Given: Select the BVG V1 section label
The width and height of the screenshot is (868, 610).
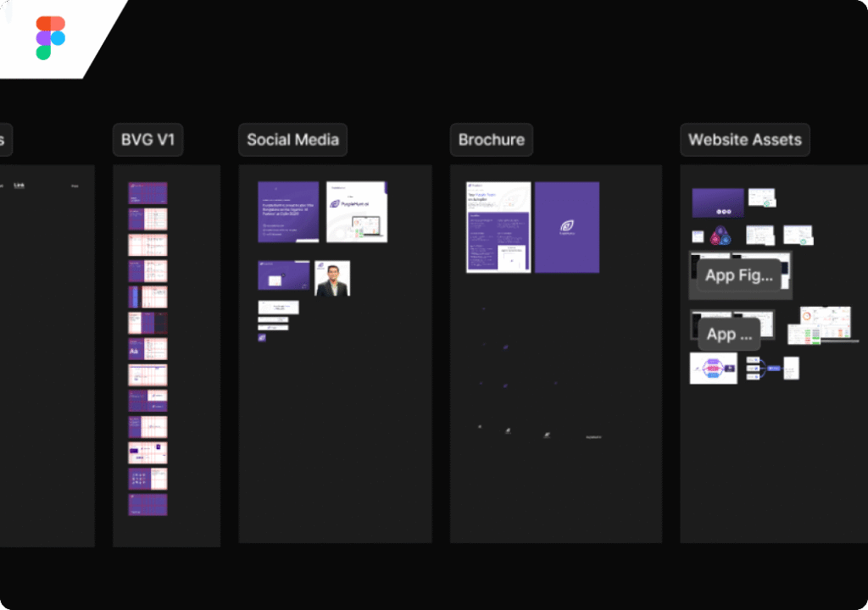Looking at the screenshot, I should (x=147, y=140).
